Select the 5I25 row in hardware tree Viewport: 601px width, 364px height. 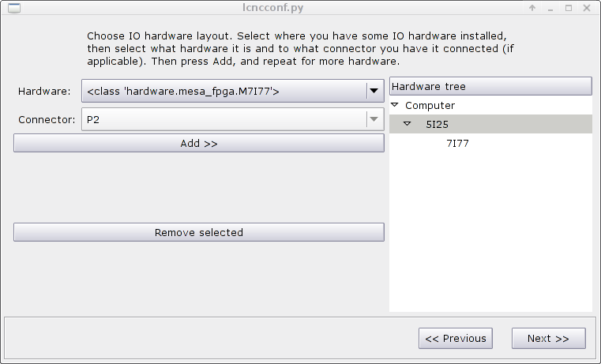click(490, 124)
